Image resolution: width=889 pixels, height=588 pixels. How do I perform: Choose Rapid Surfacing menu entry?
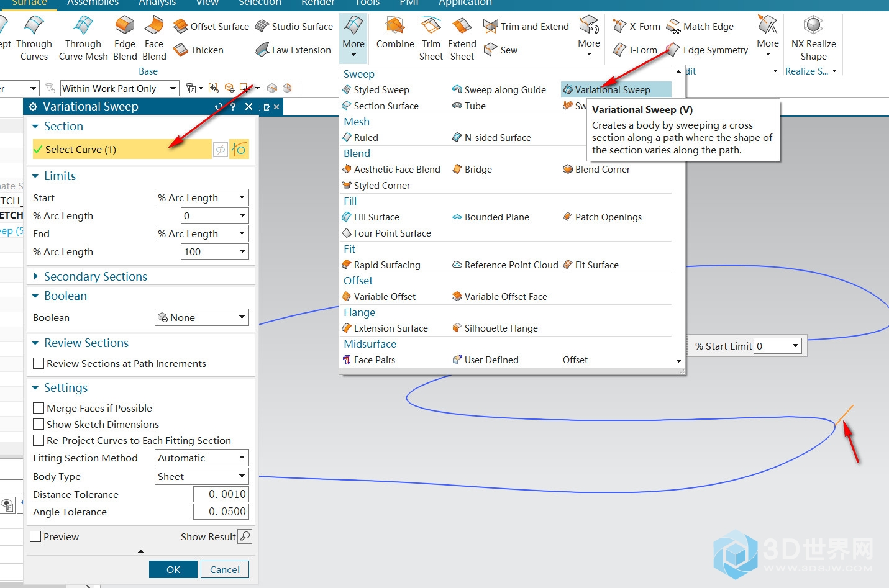click(x=381, y=265)
